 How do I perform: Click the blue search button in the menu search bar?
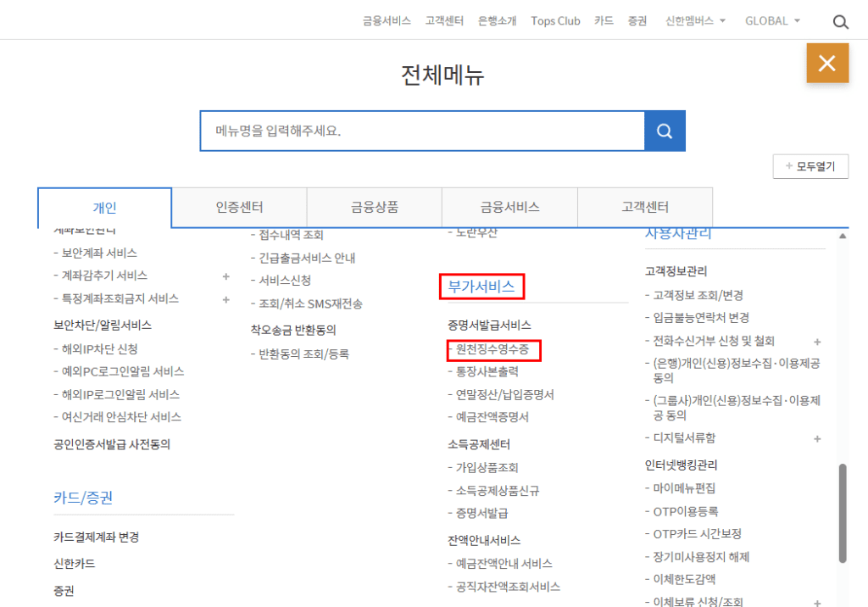pyautogui.click(x=665, y=131)
